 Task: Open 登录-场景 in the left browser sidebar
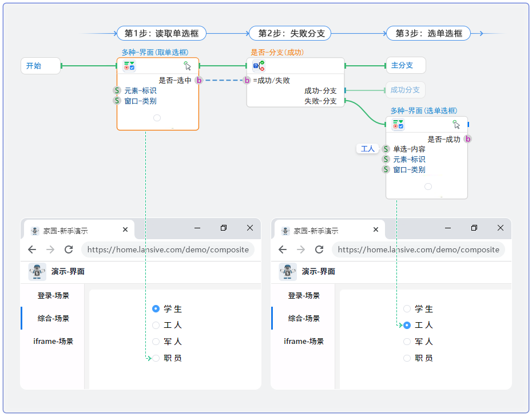click(x=53, y=296)
